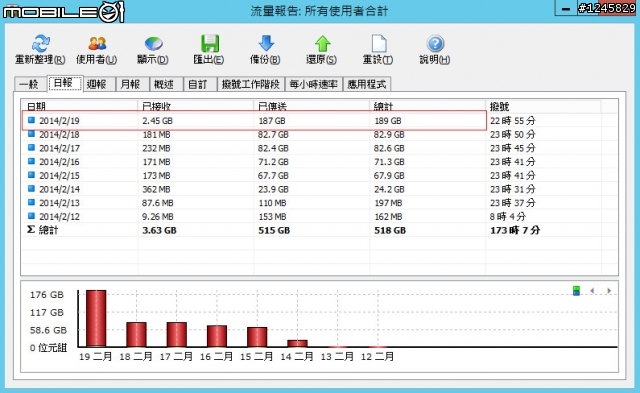This screenshot has height=393, width=640.
Task: Click the 還原 restore up-arrow icon
Action: click(322, 44)
